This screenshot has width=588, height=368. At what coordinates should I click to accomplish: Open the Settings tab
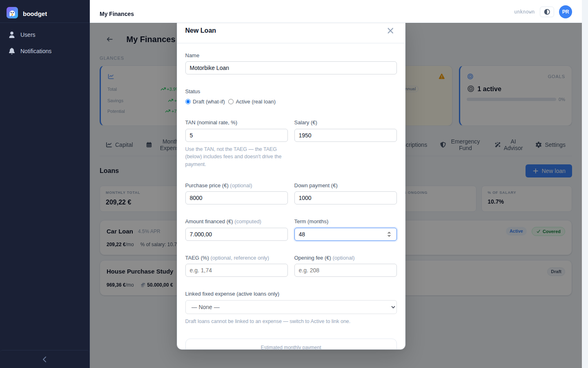[x=550, y=145]
